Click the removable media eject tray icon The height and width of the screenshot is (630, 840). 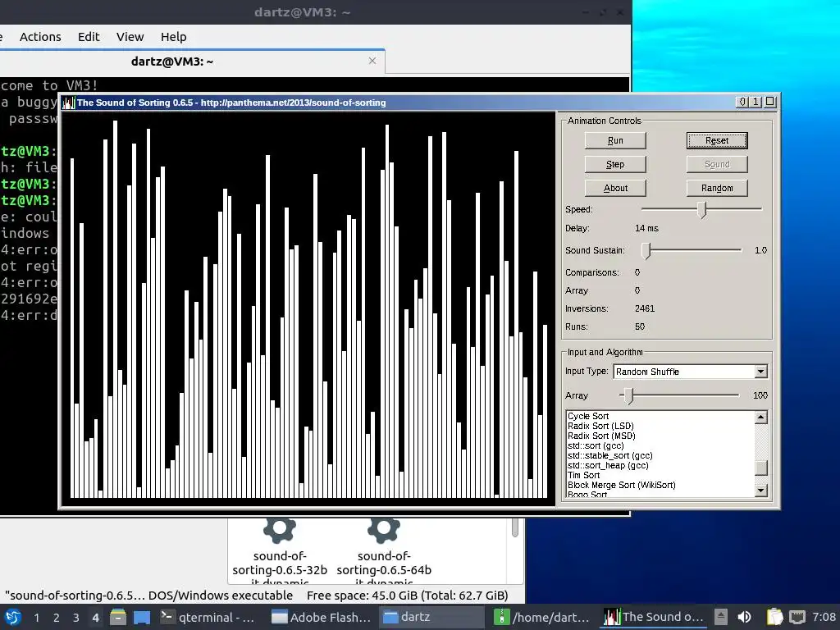coord(721,617)
